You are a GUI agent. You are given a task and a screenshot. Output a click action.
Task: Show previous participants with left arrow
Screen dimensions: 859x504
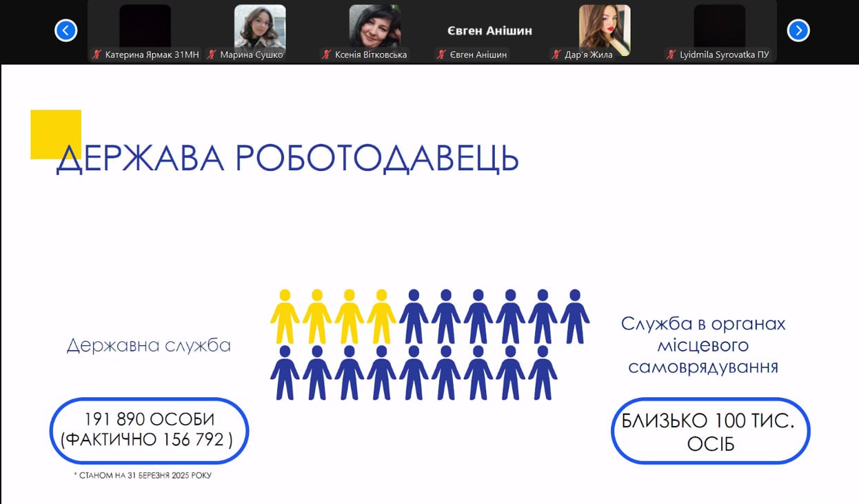pos(65,30)
